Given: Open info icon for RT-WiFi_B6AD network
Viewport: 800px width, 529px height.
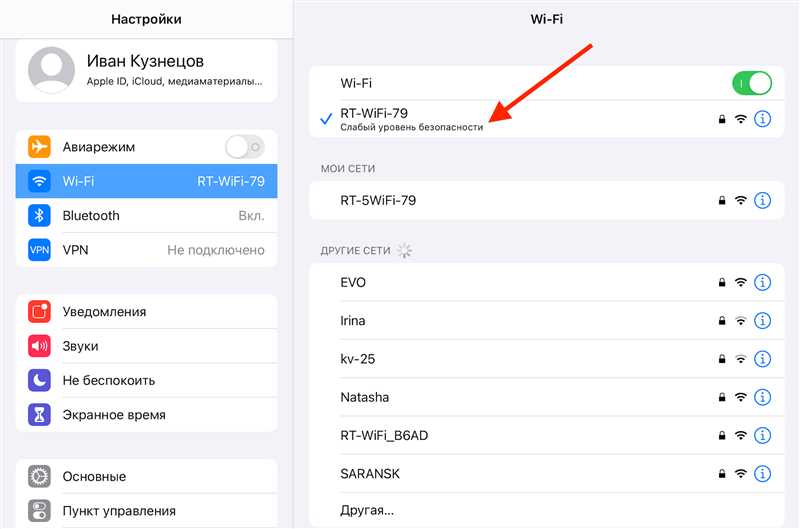Looking at the screenshot, I should pyautogui.click(x=762, y=436).
